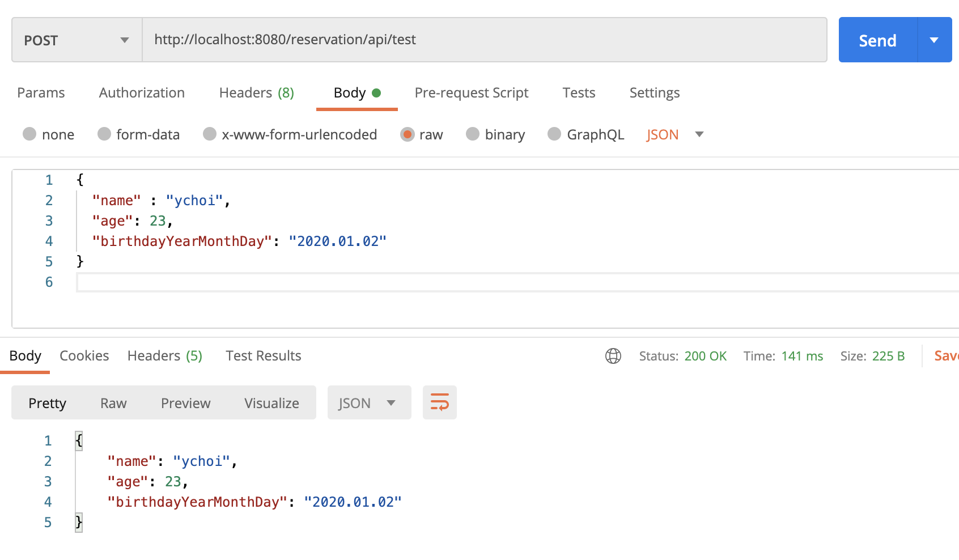This screenshot has height=560, width=959.
Task: Switch response view to Preview
Action: (186, 403)
